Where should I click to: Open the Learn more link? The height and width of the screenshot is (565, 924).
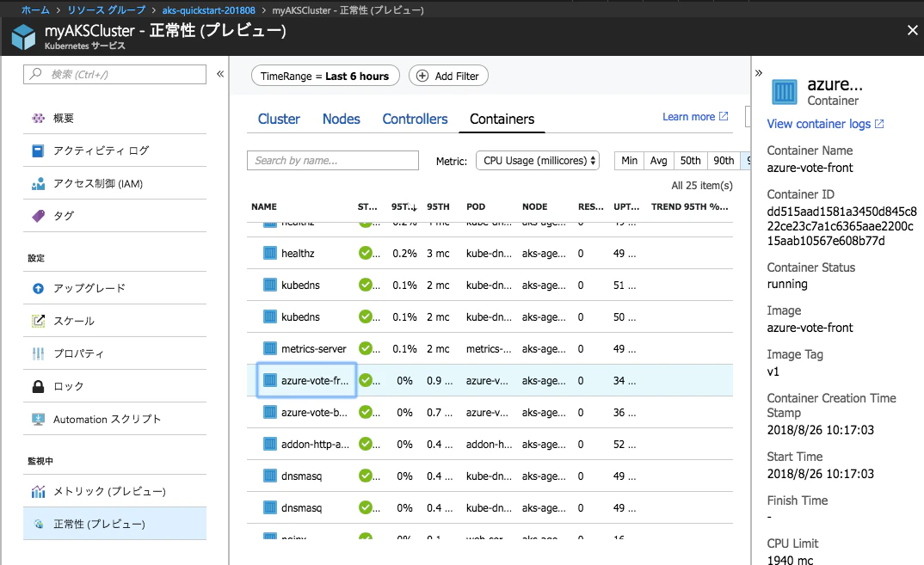[x=695, y=117]
